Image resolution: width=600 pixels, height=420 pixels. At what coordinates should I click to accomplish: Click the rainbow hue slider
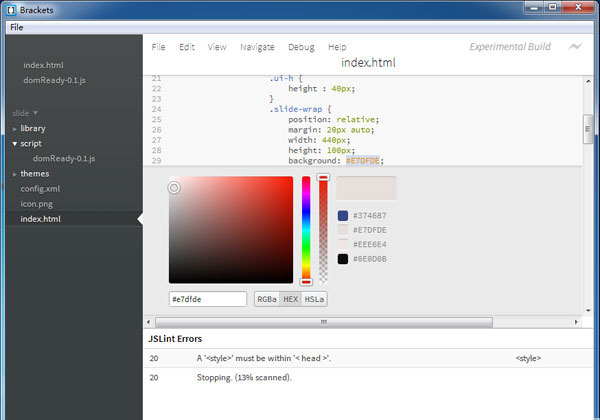(306, 230)
